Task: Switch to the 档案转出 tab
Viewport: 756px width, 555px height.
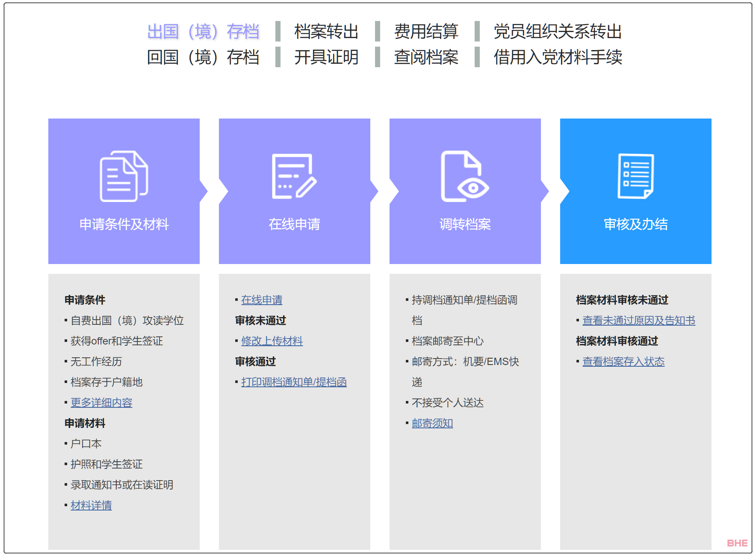Action: tap(326, 32)
